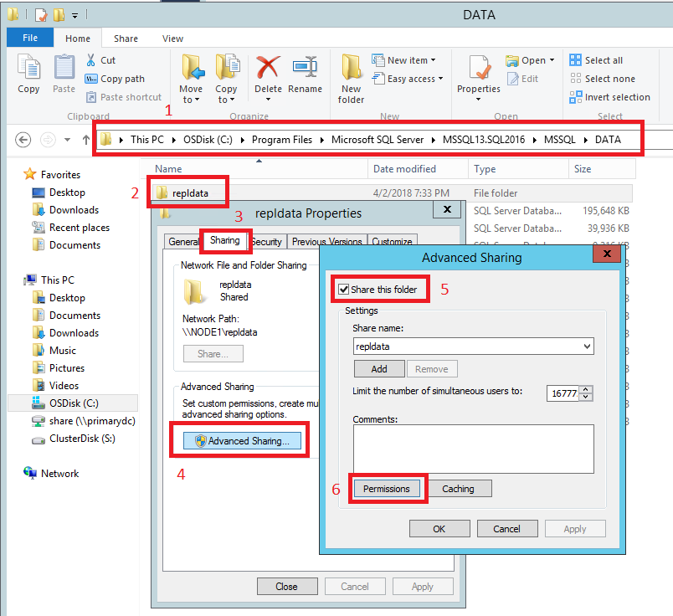Open the recent locations dropdown arrow
Viewport: 673px width, 616px height.
68,140
